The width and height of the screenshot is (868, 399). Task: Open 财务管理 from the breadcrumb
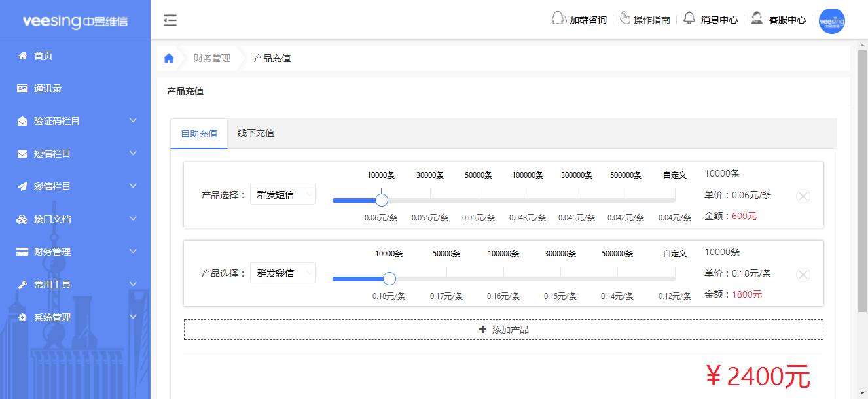(x=211, y=58)
